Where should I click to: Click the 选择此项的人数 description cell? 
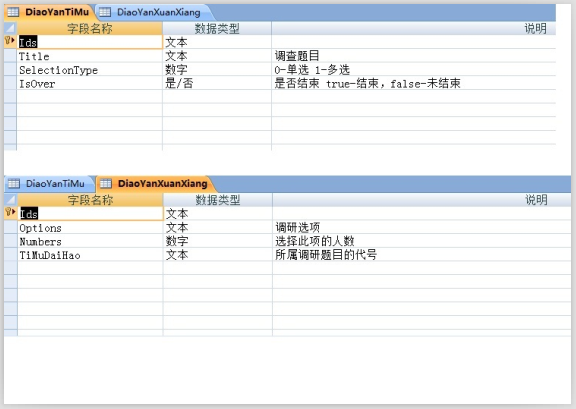(422, 241)
